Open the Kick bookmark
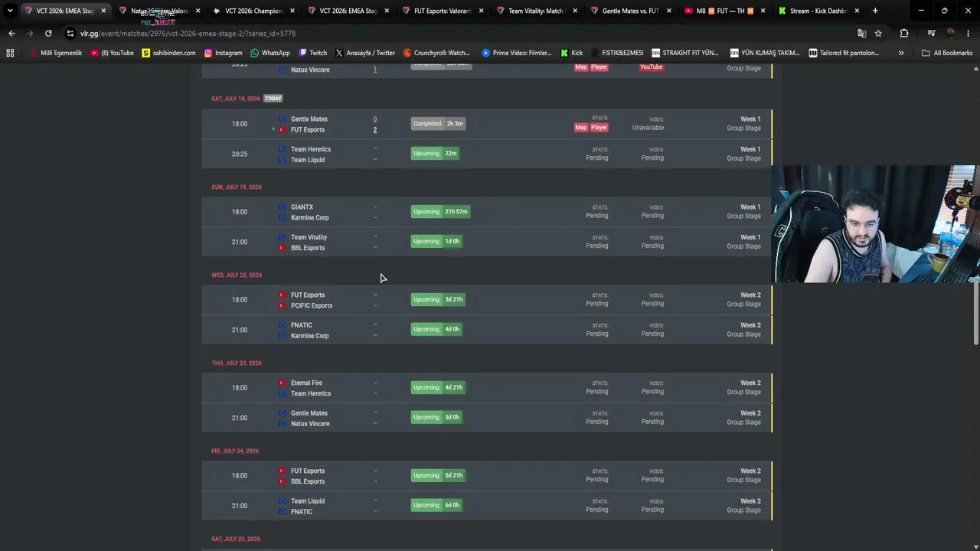 click(x=571, y=53)
